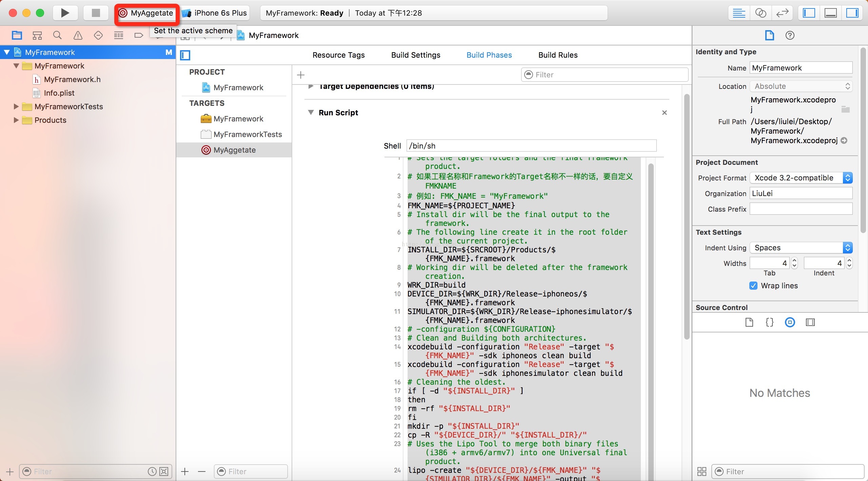Switch to Build Settings tab
The image size is (868, 481).
point(416,55)
